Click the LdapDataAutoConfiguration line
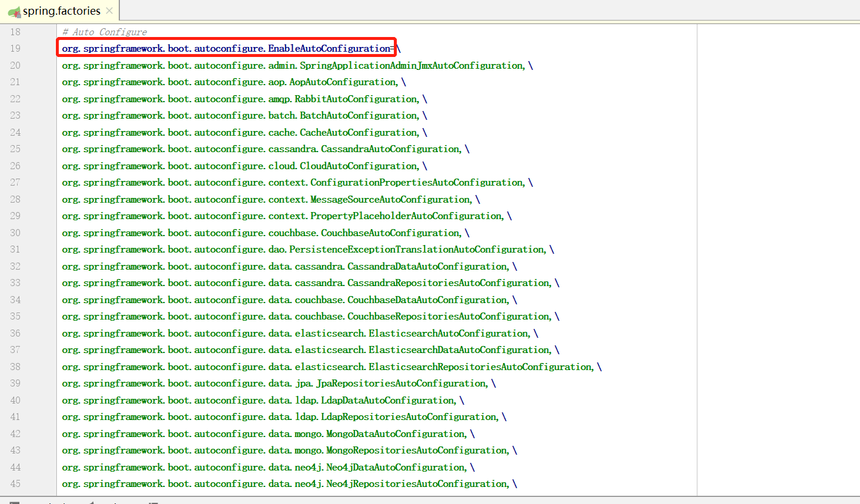 tap(263, 400)
